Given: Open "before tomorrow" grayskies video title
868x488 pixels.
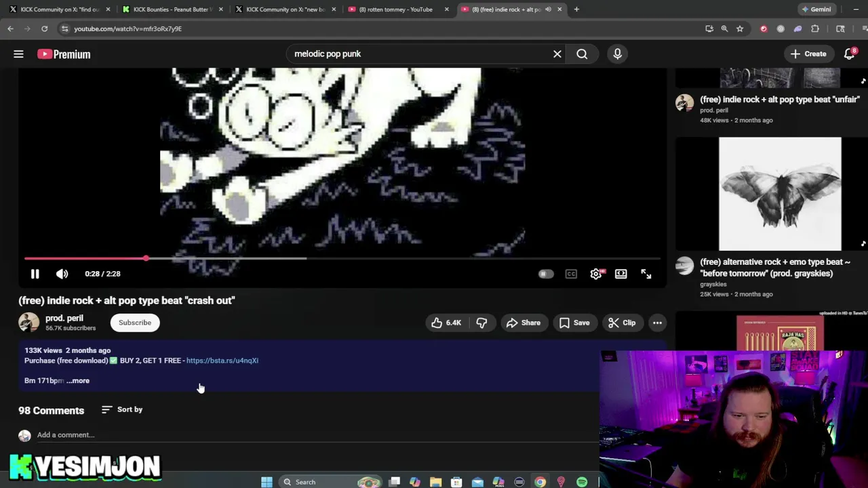Looking at the screenshot, I should tap(775, 267).
